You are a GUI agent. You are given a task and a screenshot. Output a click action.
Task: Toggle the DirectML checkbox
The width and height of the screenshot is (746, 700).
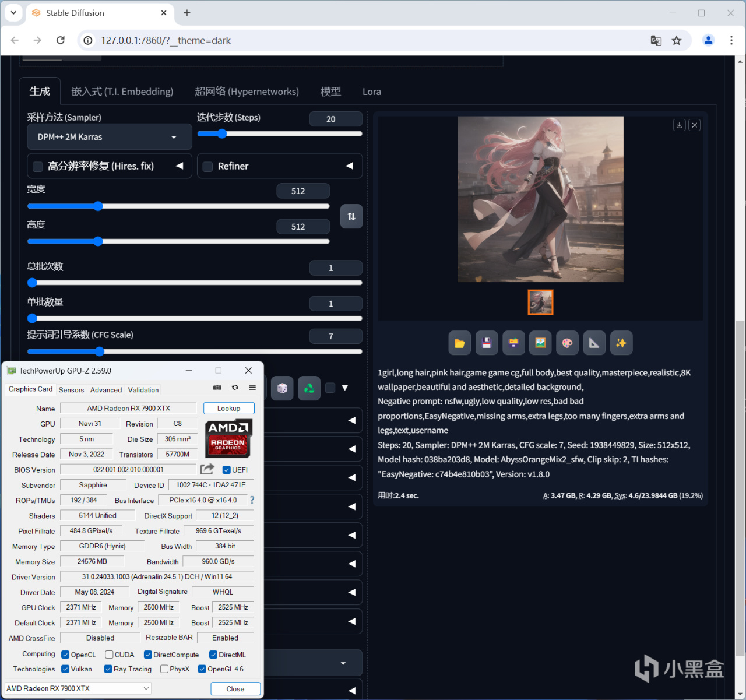(x=213, y=655)
